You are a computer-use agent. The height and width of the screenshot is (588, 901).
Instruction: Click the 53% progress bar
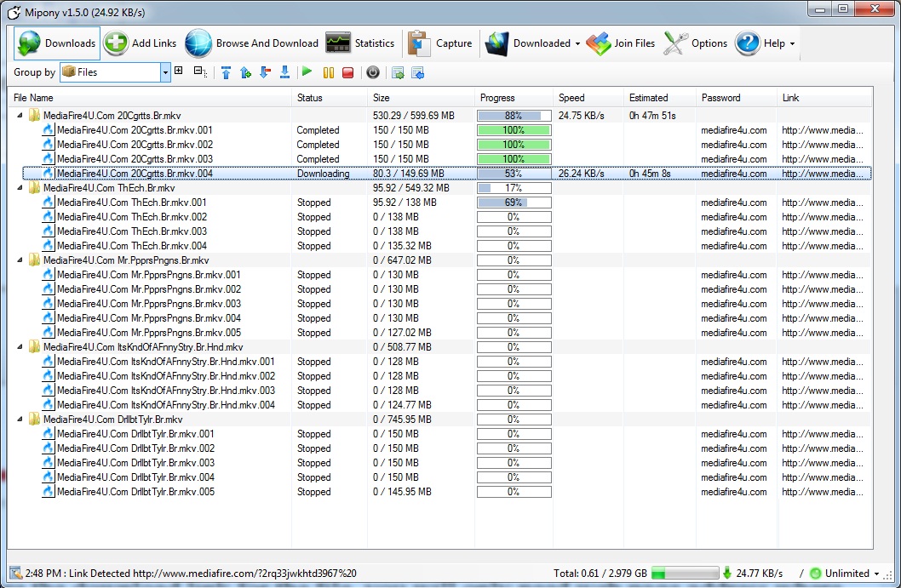tap(514, 174)
